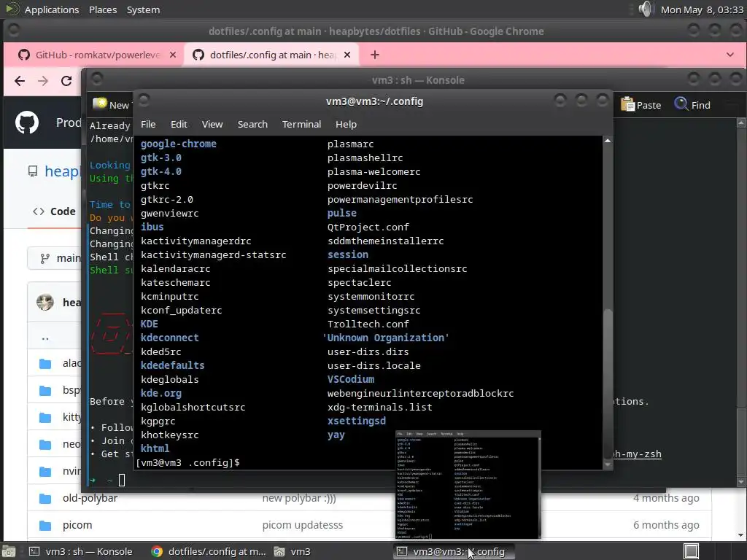Close the romkatv/powerlevel Chrome tab
This screenshot has height=560, width=747.
[173, 55]
